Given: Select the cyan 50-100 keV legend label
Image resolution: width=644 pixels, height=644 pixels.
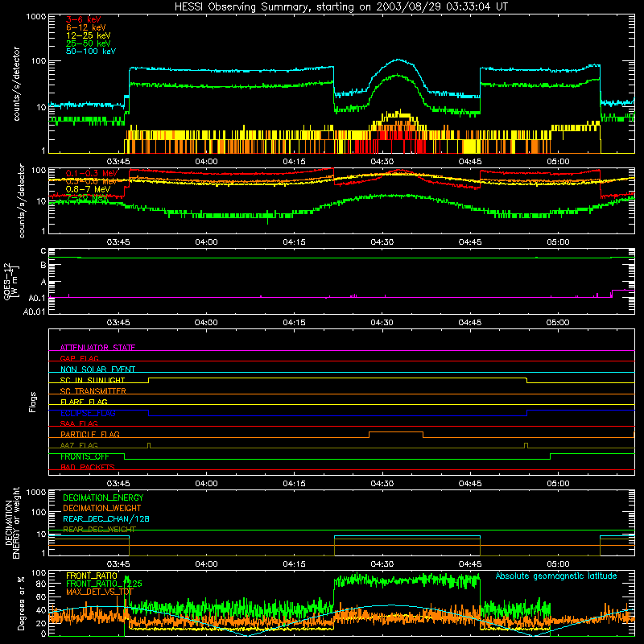Looking at the screenshot, I should point(91,52).
